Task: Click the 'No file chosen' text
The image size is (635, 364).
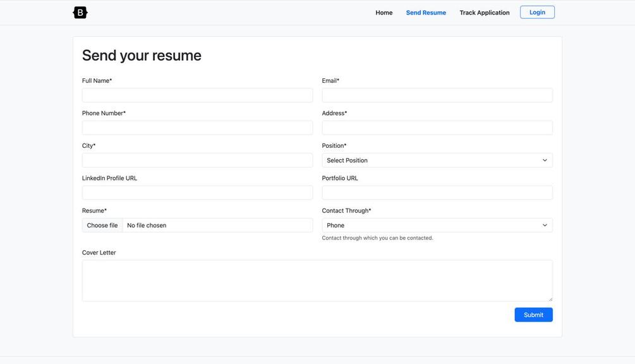Action: tap(147, 225)
